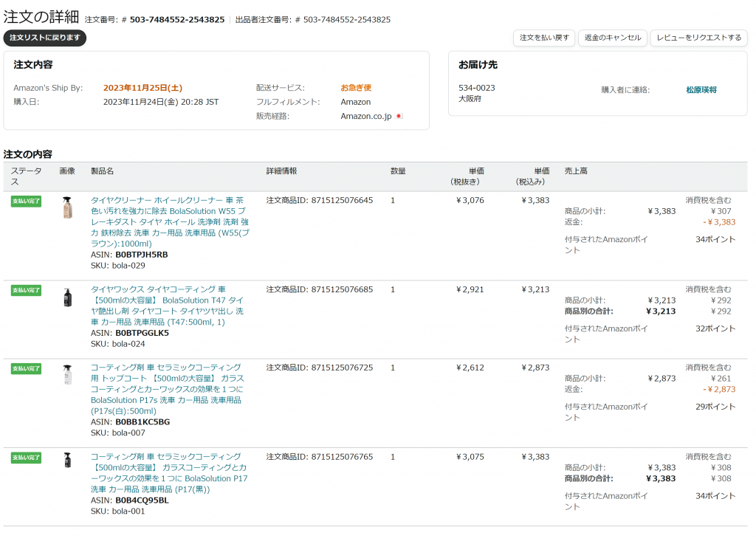Click the 製品名 column header
The image size is (756, 544).
(102, 171)
